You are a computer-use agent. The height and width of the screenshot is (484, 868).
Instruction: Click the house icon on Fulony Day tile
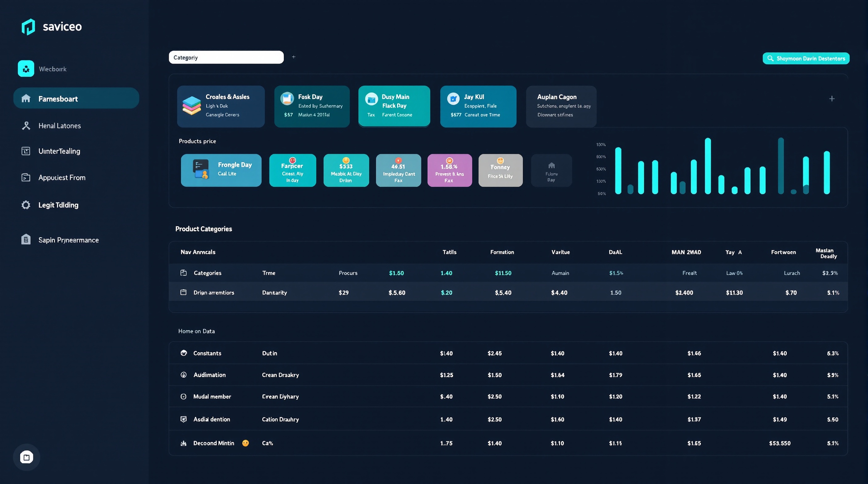coord(552,165)
